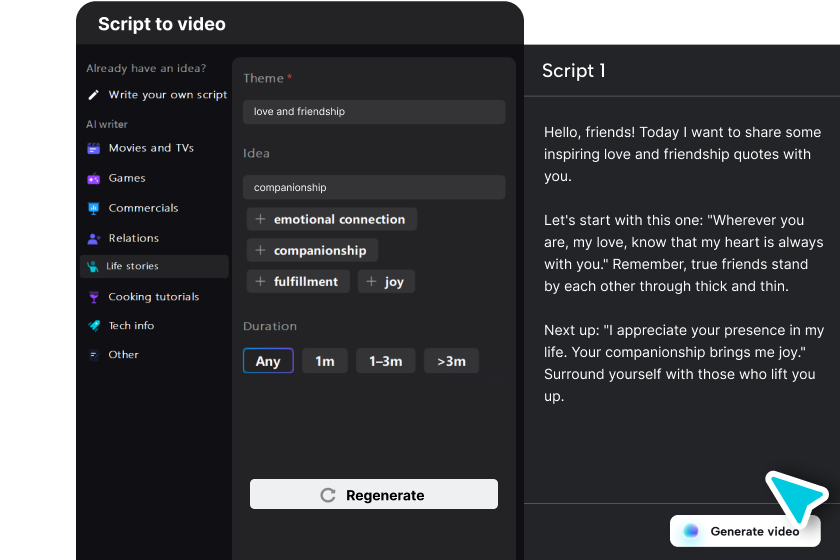Click the Tech info rocket icon
840x560 pixels.
point(94,326)
